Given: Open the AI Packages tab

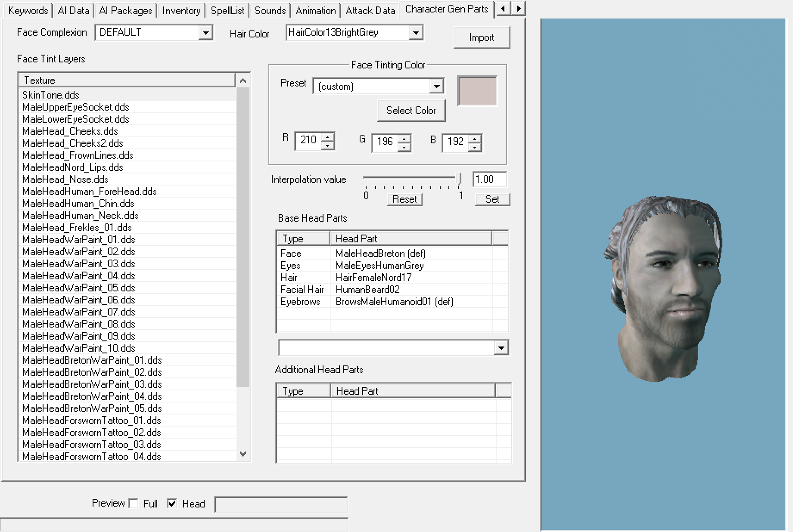Looking at the screenshot, I should click(x=126, y=10).
